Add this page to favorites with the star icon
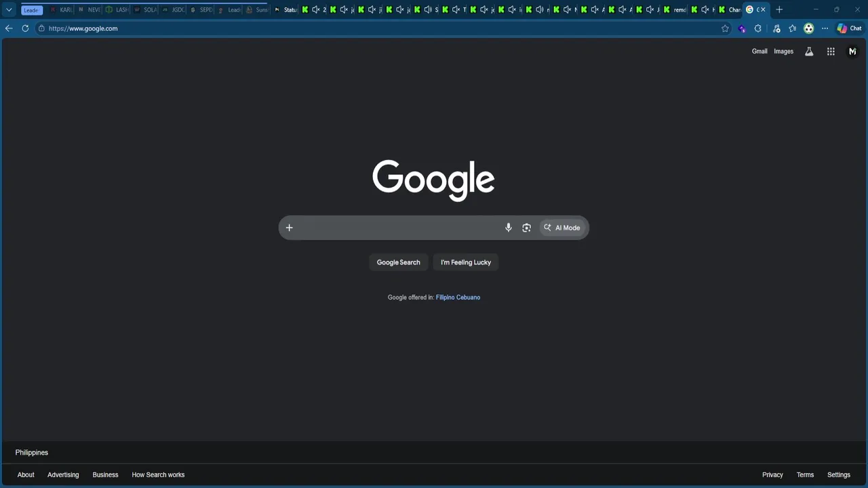Image resolution: width=868 pixels, height=488 pixels. [x=725, y=28]
